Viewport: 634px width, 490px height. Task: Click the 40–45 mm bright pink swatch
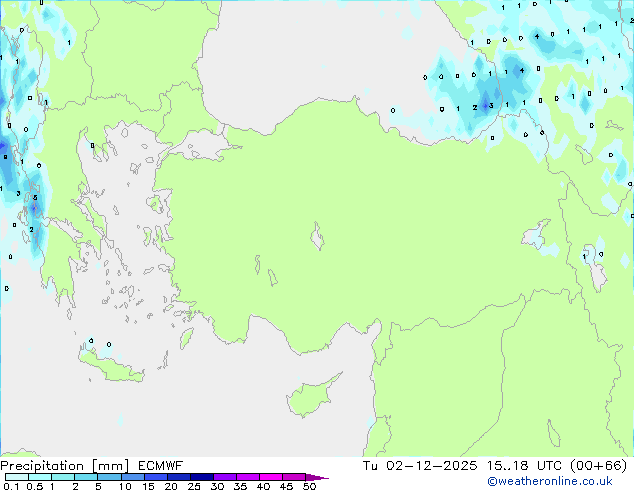point(271,477)
